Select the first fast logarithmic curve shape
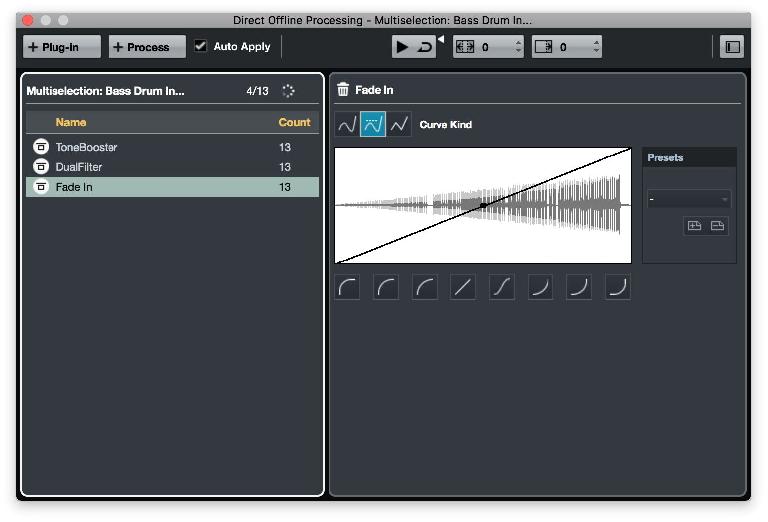This screenshot has width=768, height=522. point(347,287)
